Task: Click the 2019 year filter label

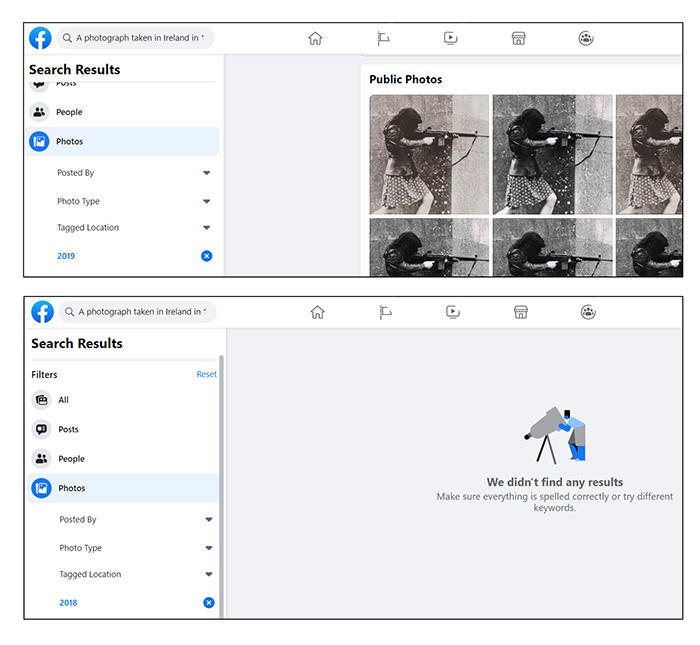Action: [66, 256]
